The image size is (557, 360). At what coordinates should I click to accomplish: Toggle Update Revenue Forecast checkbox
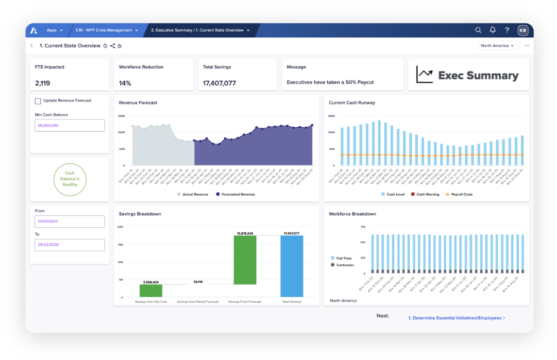coord(38,101)
